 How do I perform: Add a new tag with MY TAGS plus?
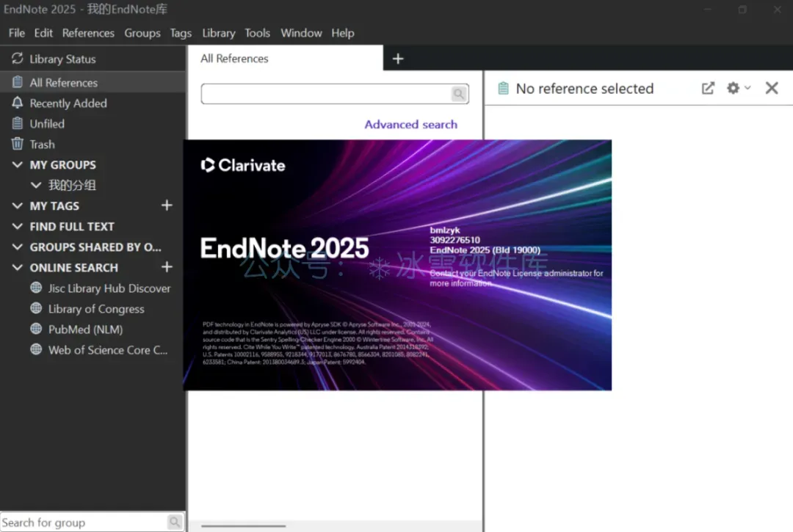coord(167,205)
